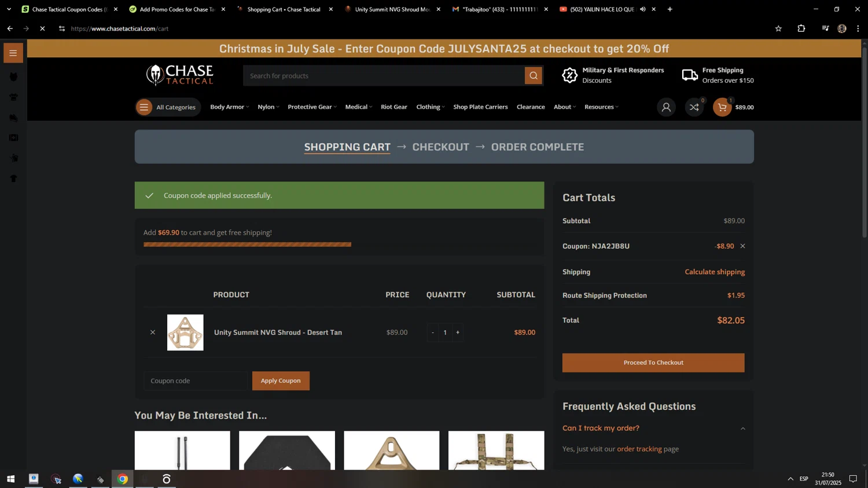Click Calculate shipping link
This screenshot has width=868, height=488.
(x=715, y=272)
